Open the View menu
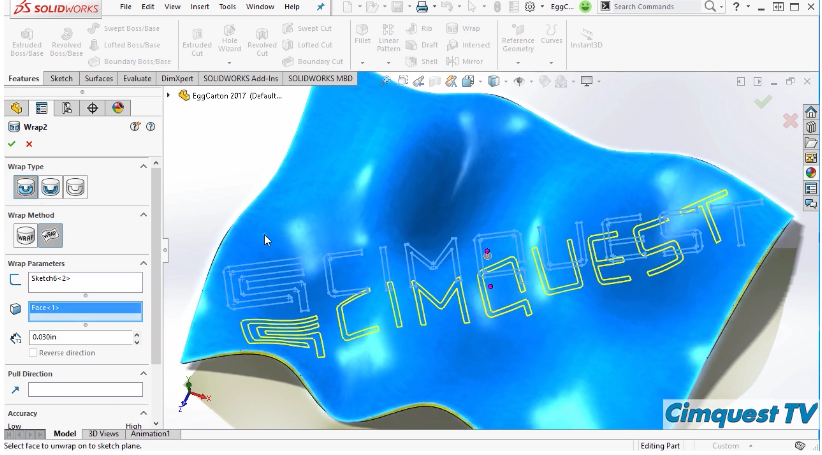Viewport: 822px width, 455px height. 172,7
